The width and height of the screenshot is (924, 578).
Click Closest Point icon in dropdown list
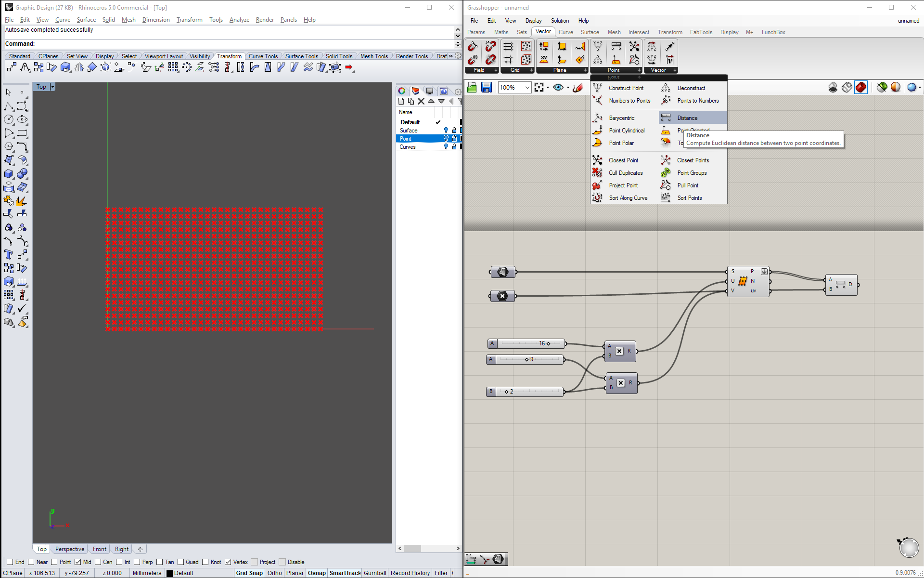(x=597, y=160)
